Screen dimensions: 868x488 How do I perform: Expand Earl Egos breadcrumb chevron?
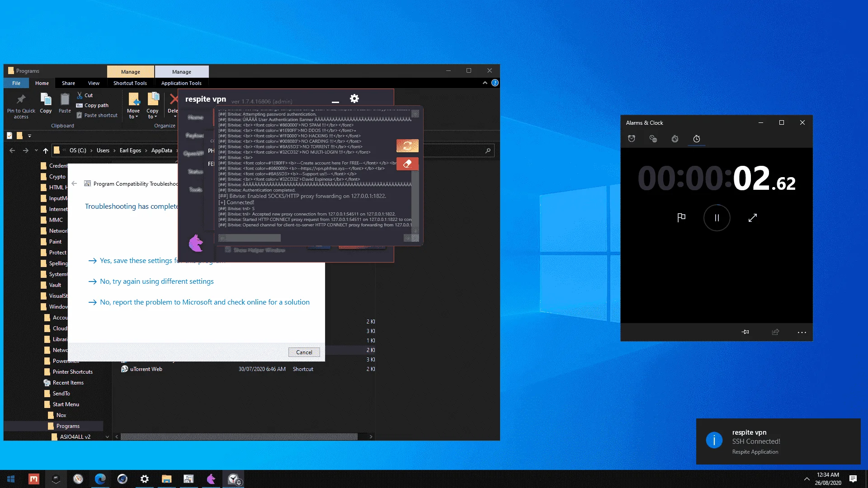[x=146, y=150]
